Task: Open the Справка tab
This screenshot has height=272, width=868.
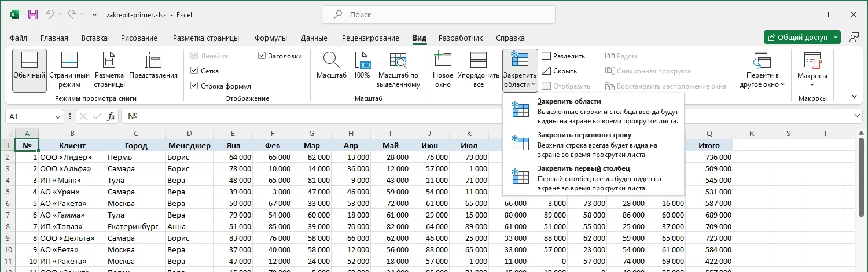Action: tap(510, 38)
